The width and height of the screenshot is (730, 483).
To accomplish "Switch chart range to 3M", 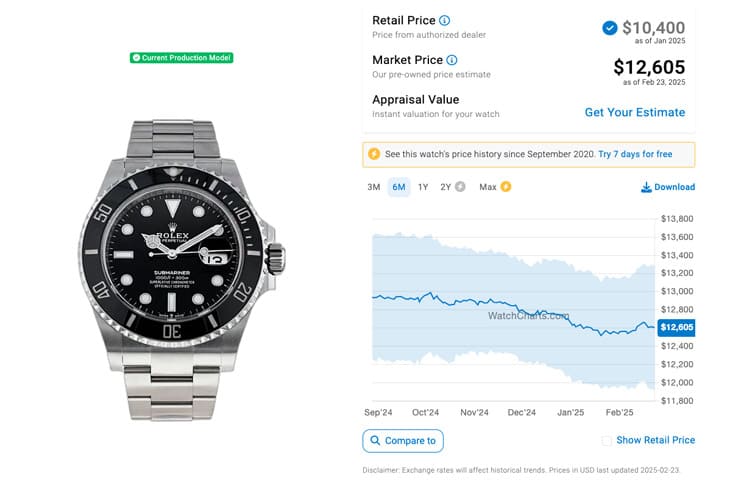I will [x=374, y=187].
